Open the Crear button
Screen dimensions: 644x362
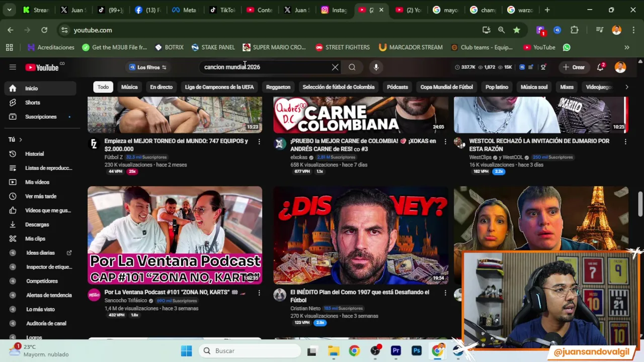click(x=574, y=67)
